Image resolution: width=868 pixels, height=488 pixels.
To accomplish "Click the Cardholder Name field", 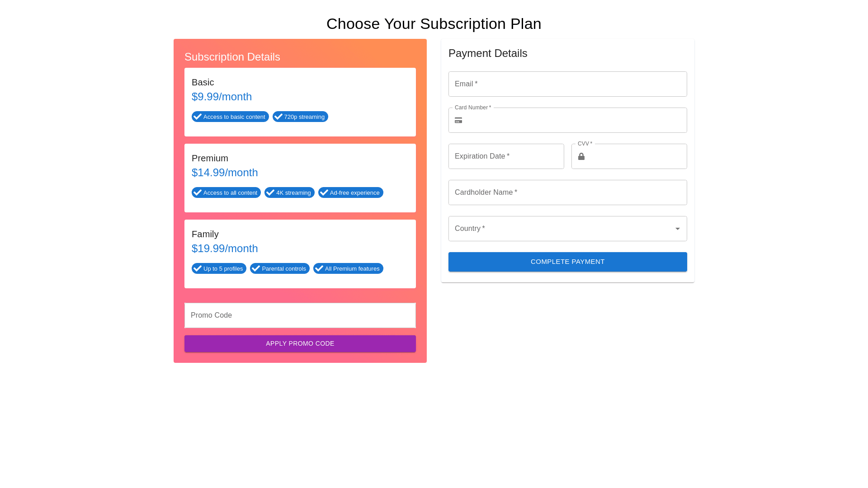I will pos(567,192).
